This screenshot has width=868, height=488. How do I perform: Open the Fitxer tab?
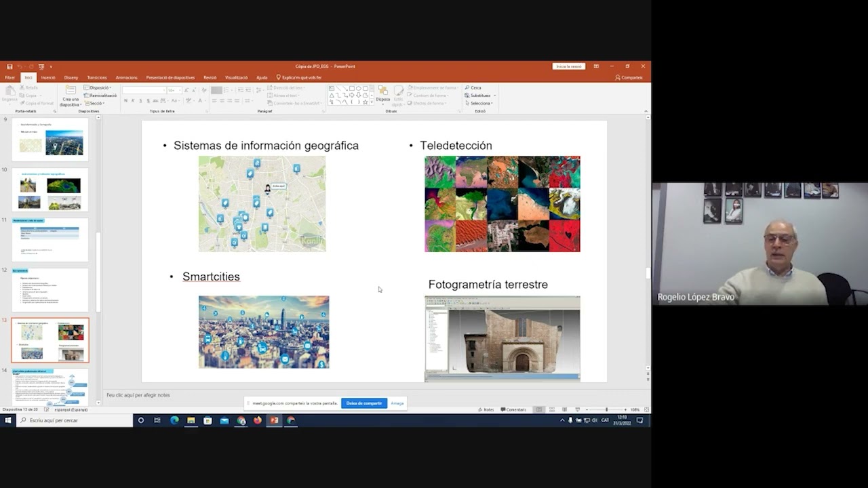tap(9, 77)
